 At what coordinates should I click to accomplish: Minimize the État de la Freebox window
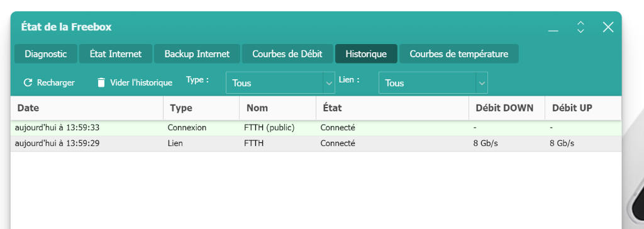pyautogui.click(x=553, y=28)
